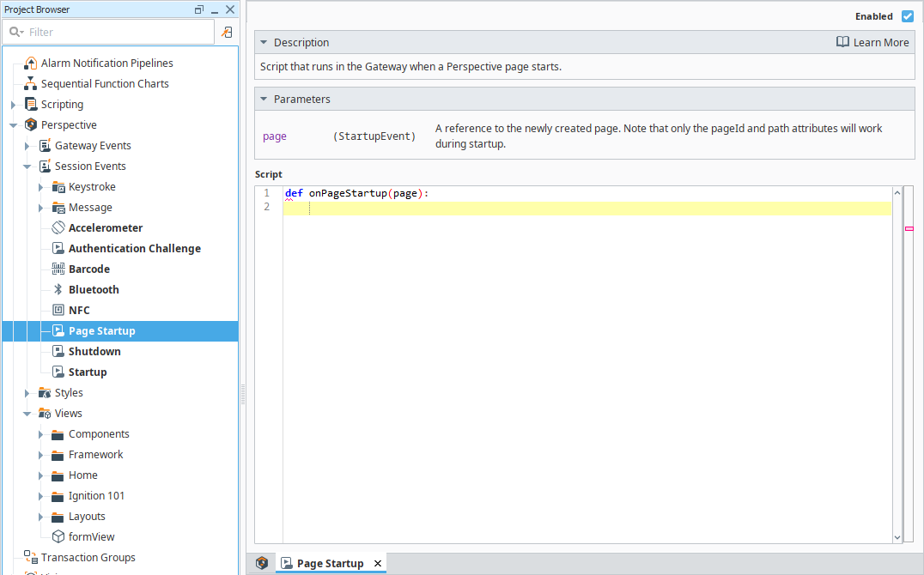Collapse the Perspective node
Viewport: 924px width, 575px height.
(13, 125)
